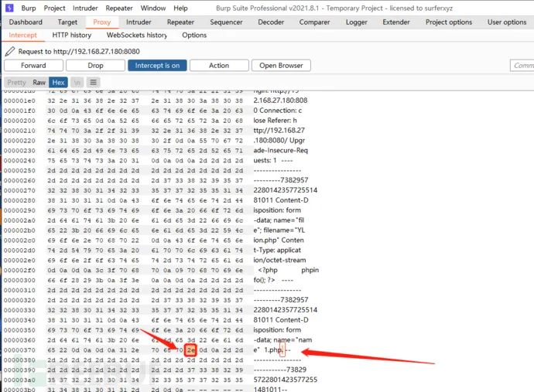Image resolution: width=534 pixels, height=392 pixels.
Task: Click ASCII text 'ion.php" Conten'
Action: (x=279, y=240)
